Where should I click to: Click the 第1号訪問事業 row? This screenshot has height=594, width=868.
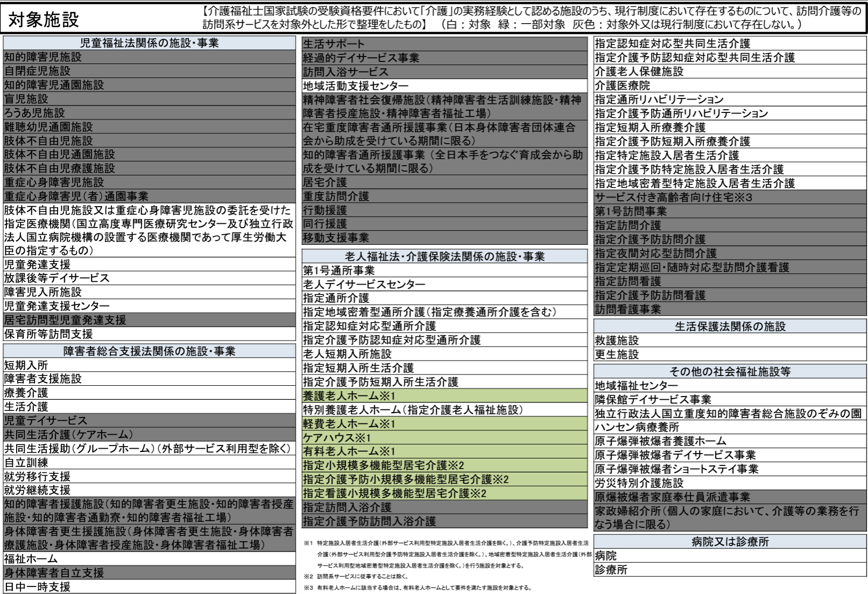(730, 211)
